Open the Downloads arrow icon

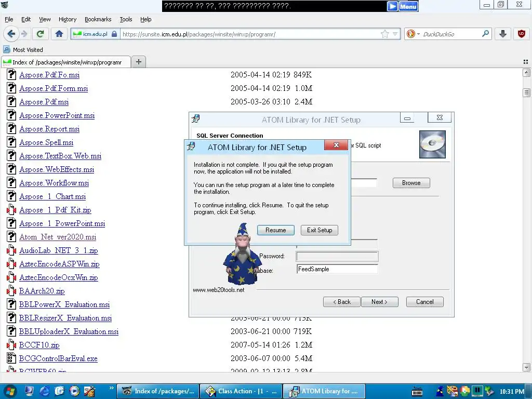click(x=503, y=34)
